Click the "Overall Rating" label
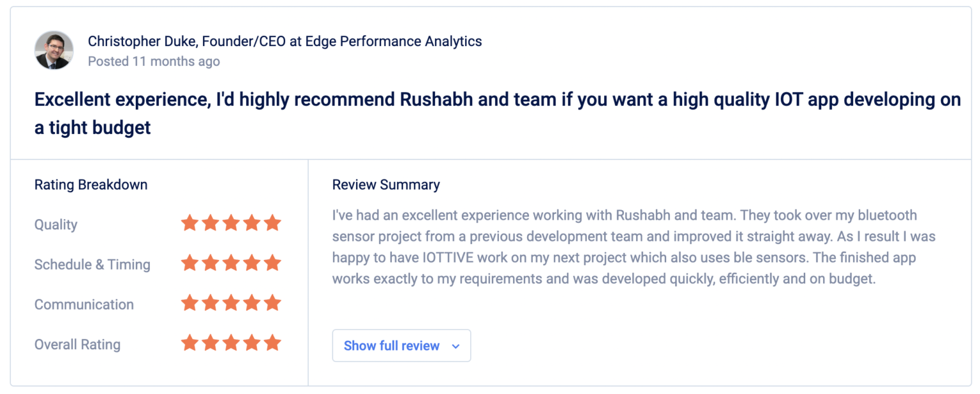The image size is (980, 394). [x=77, y=344]
